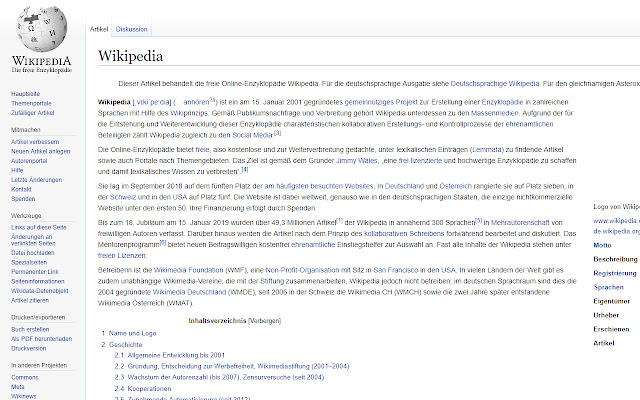Click Sprachen in the infobox
640x400 pixels.
[609, 287]
